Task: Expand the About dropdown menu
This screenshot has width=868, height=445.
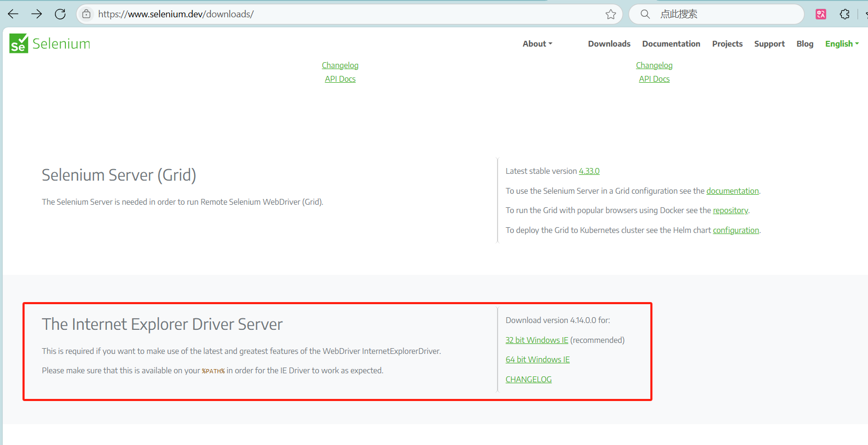Action: pos(537,44)
